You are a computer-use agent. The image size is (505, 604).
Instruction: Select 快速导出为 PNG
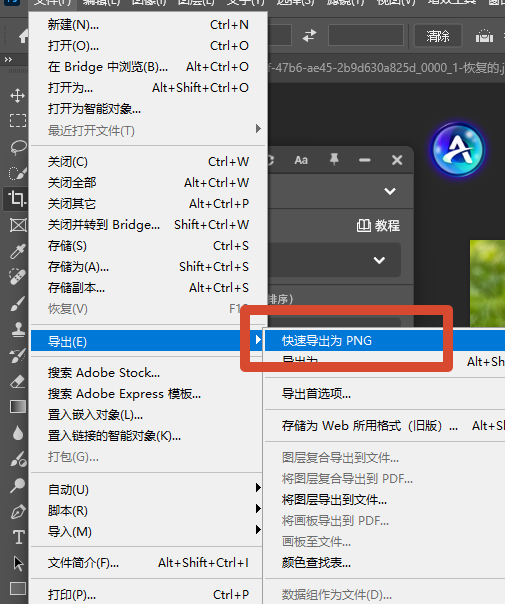(384, 341)
